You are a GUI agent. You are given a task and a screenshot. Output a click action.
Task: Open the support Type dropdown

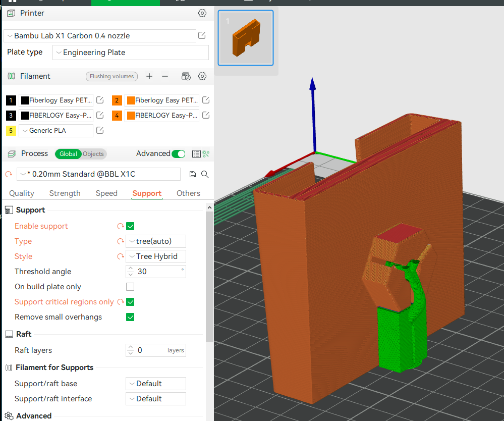(156, 241)
